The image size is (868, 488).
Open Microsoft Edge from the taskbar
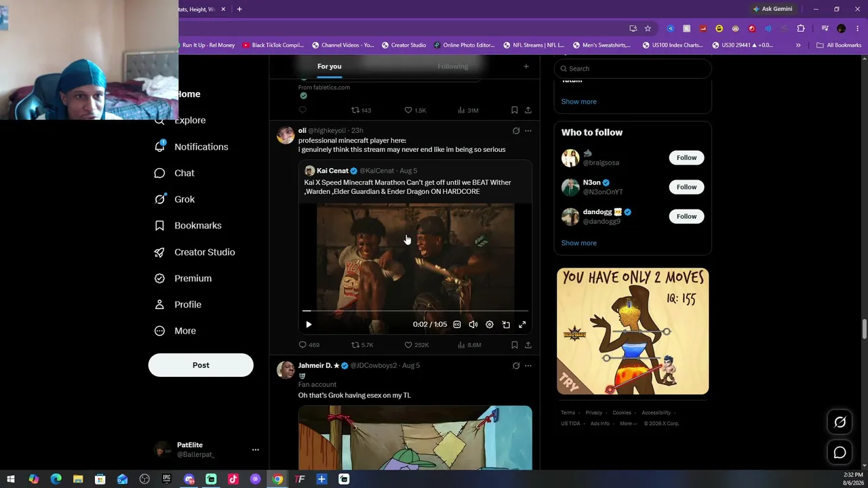pos(56,479)
